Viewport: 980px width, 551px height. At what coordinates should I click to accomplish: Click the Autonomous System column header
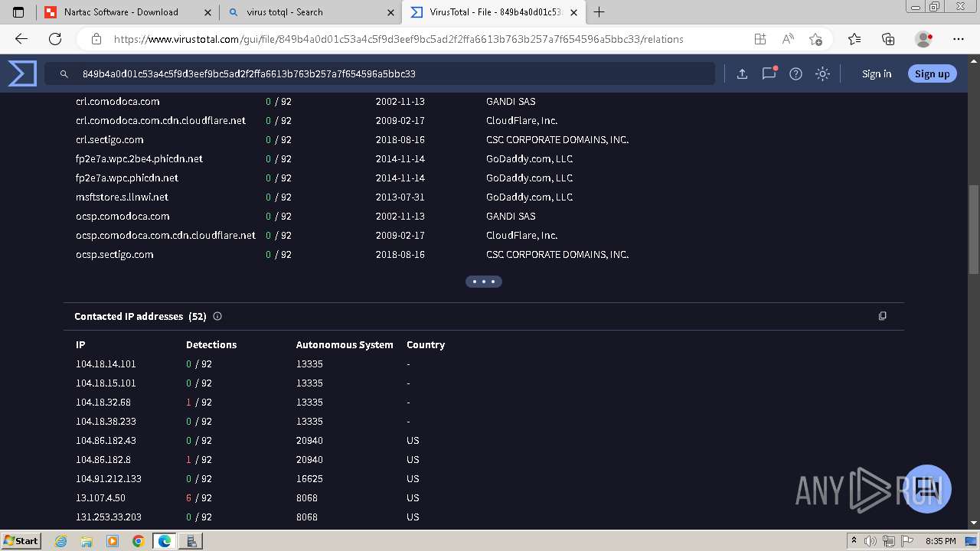click(x=345, y=344)
